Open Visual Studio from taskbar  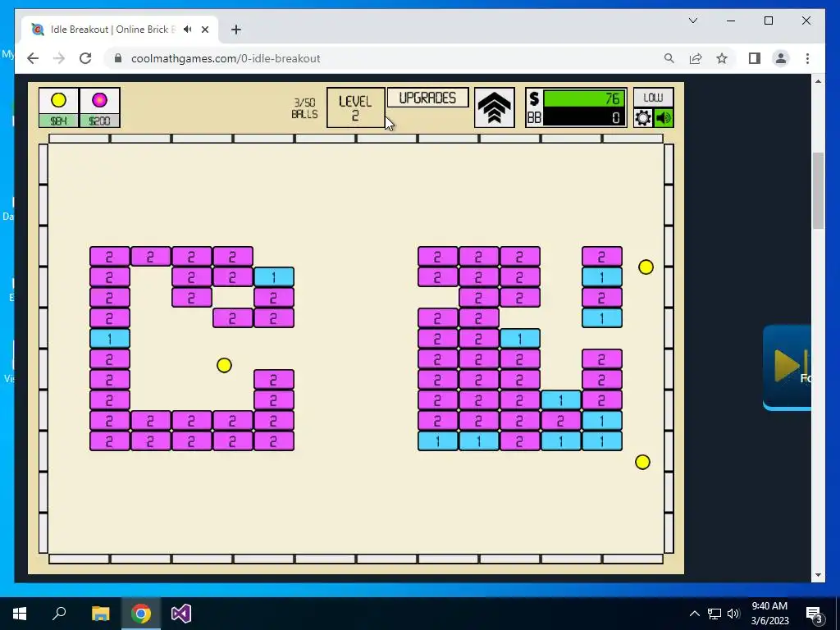[x=181, y=614]
